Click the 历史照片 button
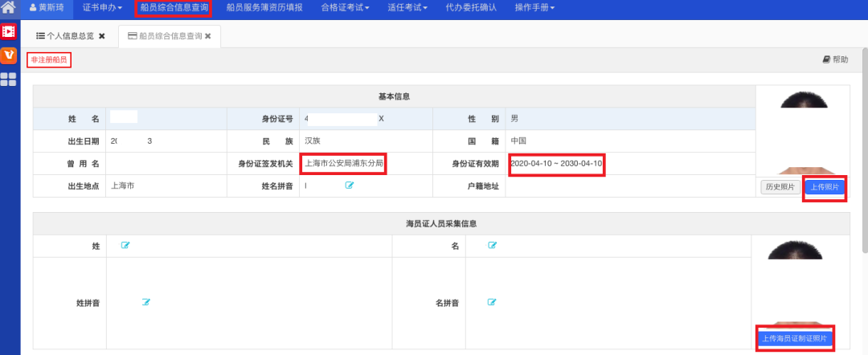Image resolution: width=868 pixels, height=355 pixels. pyautogui.click(x=780, y=187)
